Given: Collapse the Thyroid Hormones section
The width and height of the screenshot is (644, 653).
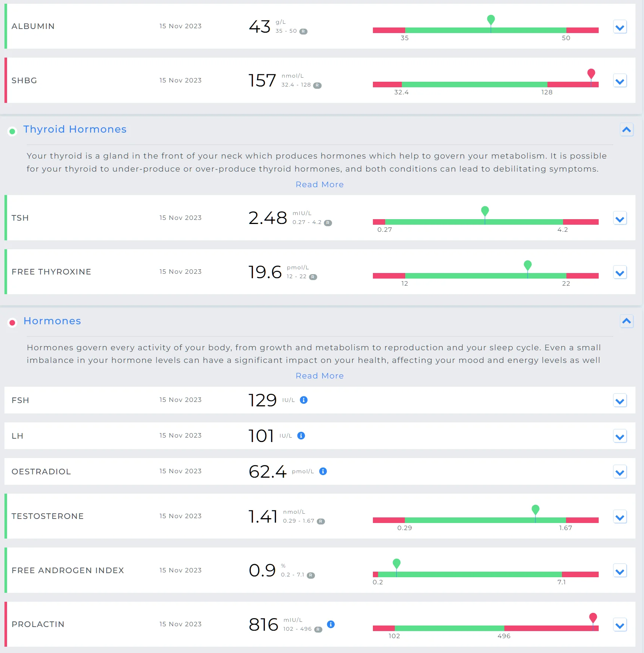Looking at the screenshot, I should point(627,130).
